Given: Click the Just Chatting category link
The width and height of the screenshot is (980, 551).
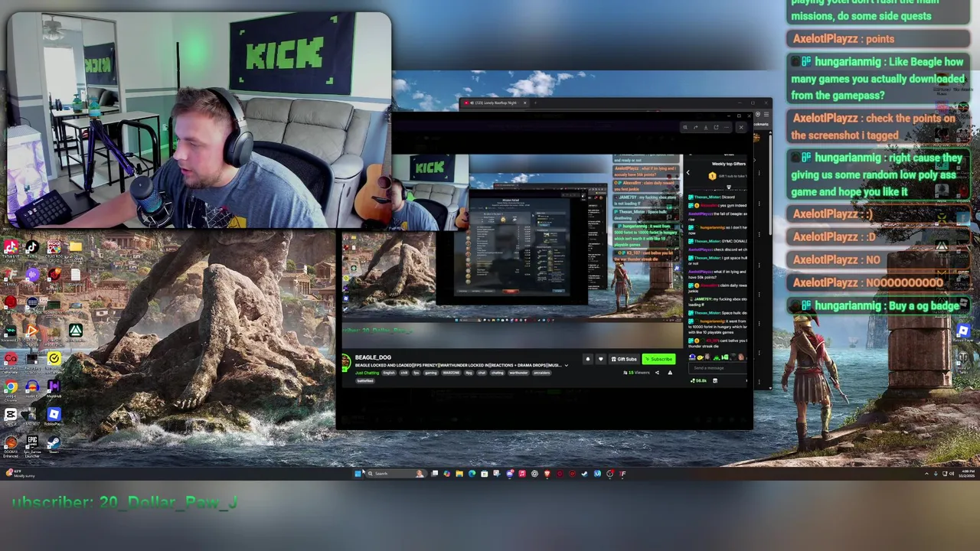Looking at the screenshot, I should [367, 373].
